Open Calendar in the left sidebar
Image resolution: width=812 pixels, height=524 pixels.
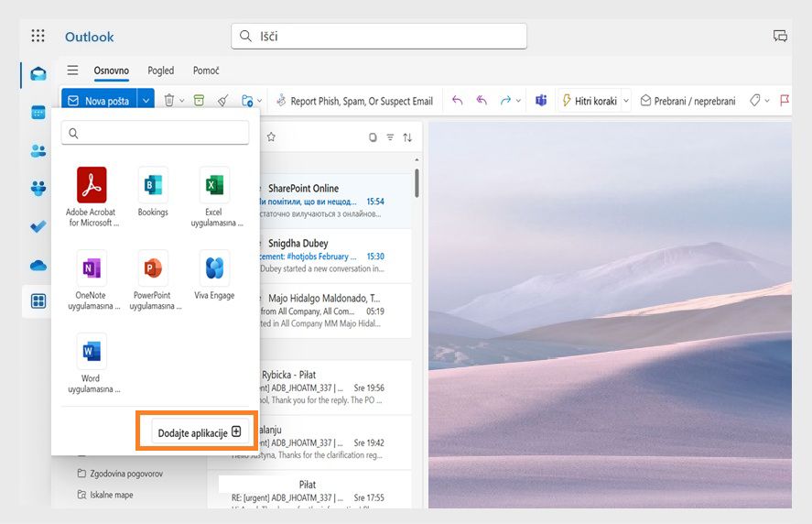(x=38, y=112)
